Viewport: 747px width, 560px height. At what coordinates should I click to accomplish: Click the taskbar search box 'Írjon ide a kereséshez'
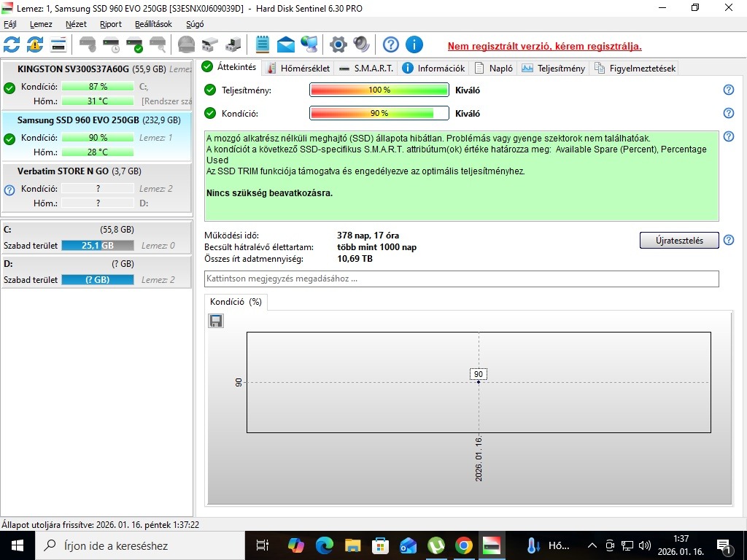click(x=139, y=545)
